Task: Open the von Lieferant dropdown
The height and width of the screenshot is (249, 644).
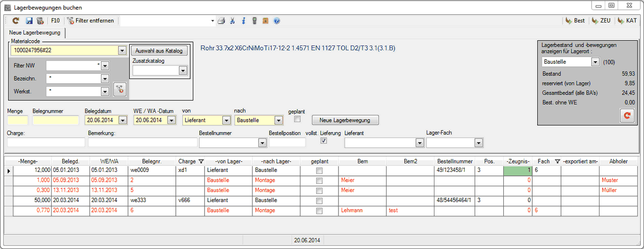Action: (x=226, y=120)
